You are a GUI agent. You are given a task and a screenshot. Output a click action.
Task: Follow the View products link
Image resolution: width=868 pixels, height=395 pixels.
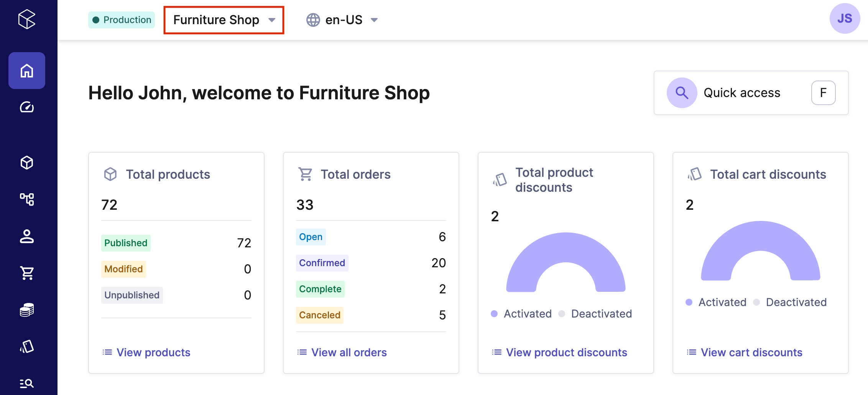153,352
